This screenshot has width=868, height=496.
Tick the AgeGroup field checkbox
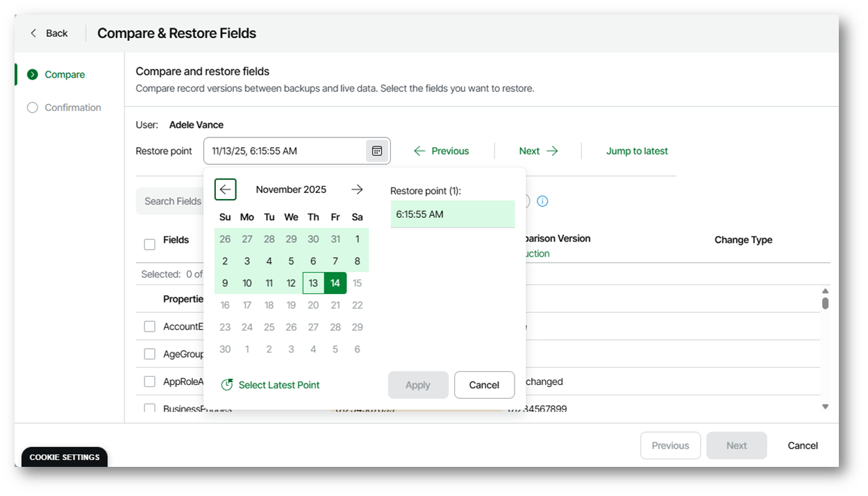click(x=149, y=354)
